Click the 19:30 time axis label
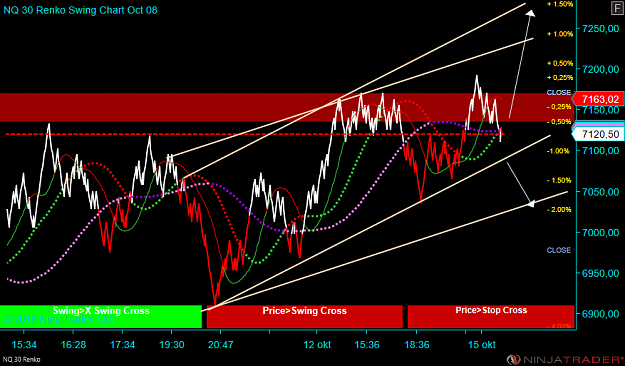The width and height of the screenshot is (625, 366). coord(171,344)
